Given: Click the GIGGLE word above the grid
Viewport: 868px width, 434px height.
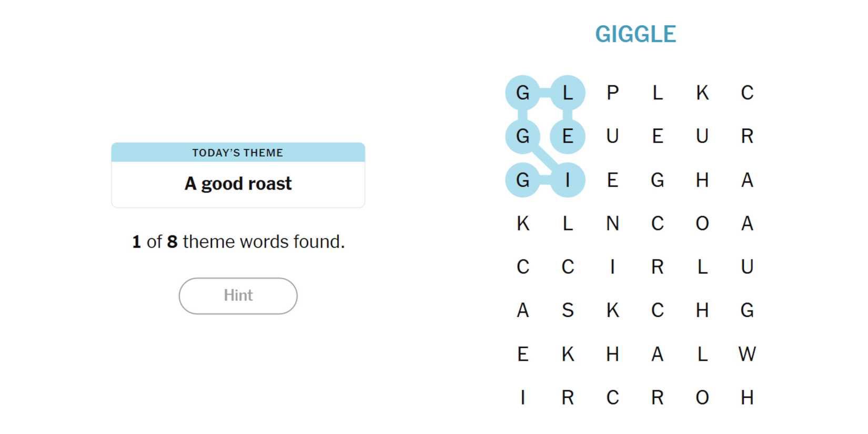Looking at the screenshot, I should (635, 34).
